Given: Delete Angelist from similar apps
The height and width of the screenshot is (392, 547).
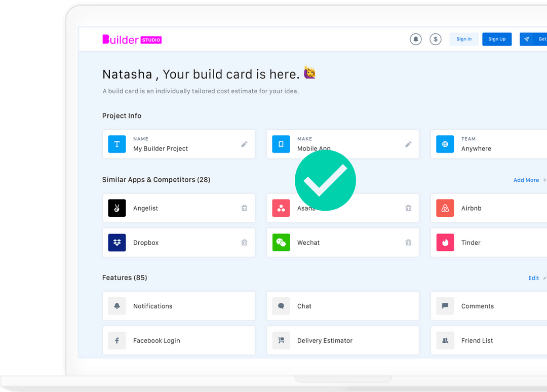Looking at the screenshot, I should click(x=244, y=208).
